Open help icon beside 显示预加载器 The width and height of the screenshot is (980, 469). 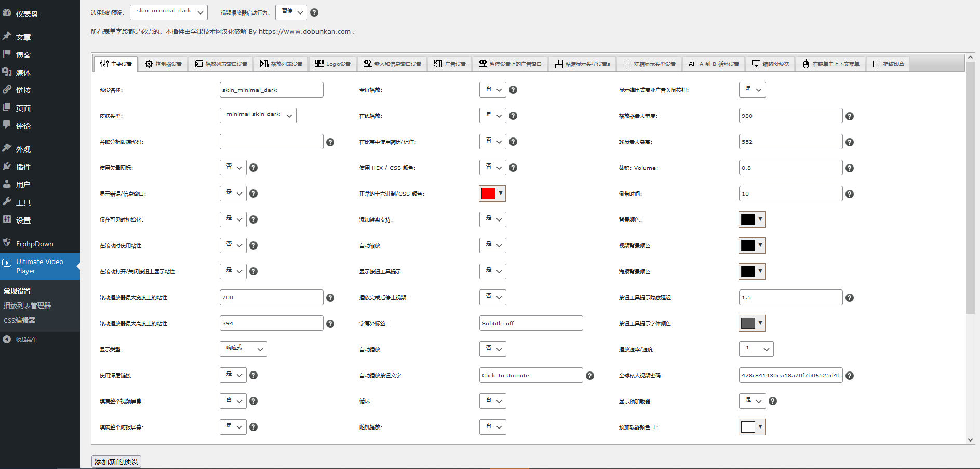click(x=773, y=401)
